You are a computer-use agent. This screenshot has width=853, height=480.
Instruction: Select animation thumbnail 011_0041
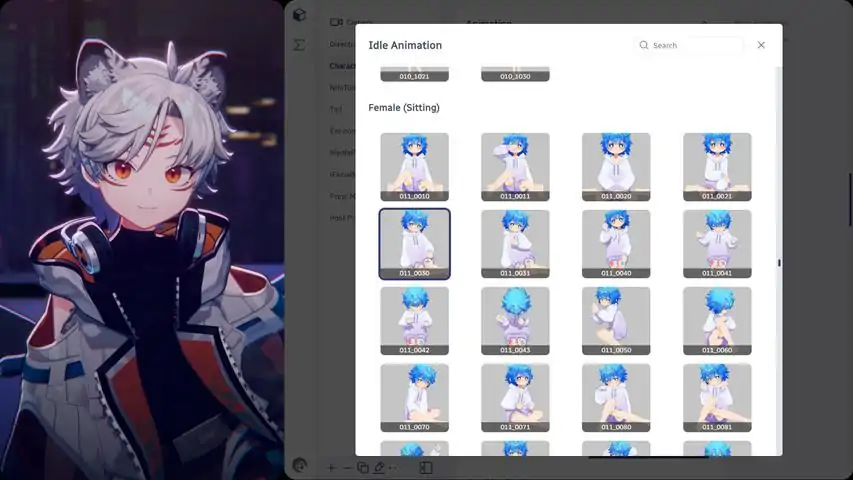click(x=717, y=244)
